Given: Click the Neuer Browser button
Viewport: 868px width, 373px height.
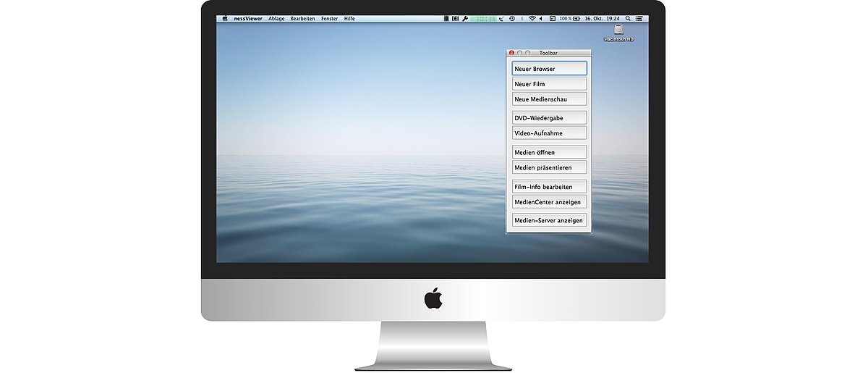Looking at the screenshot, I should point(549,69).
